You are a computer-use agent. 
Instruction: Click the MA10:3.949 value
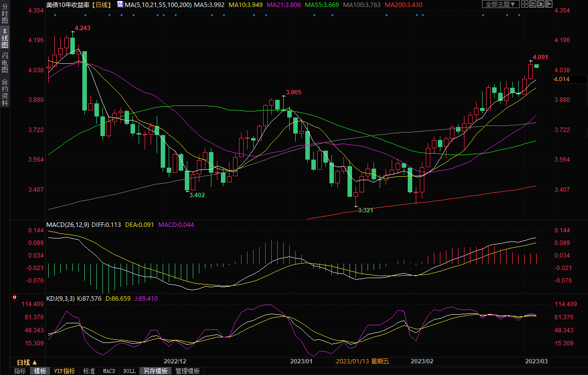246,5
